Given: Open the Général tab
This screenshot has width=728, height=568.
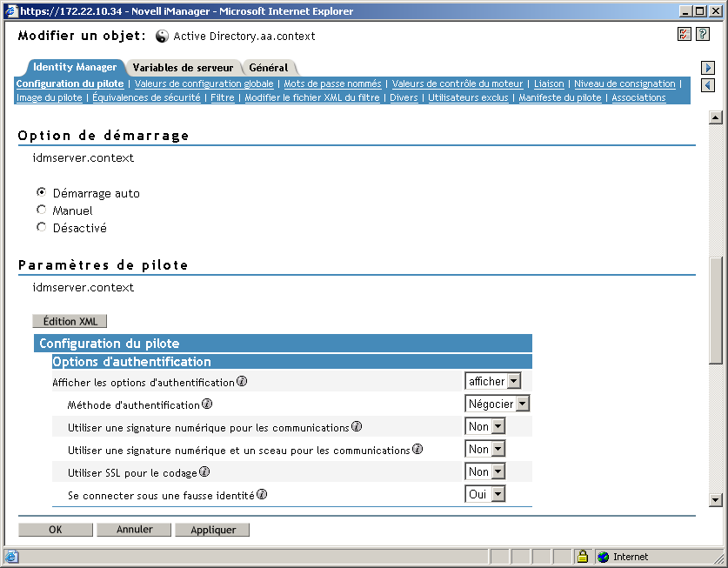Looking at the screenshot, I should coord(269,67).
